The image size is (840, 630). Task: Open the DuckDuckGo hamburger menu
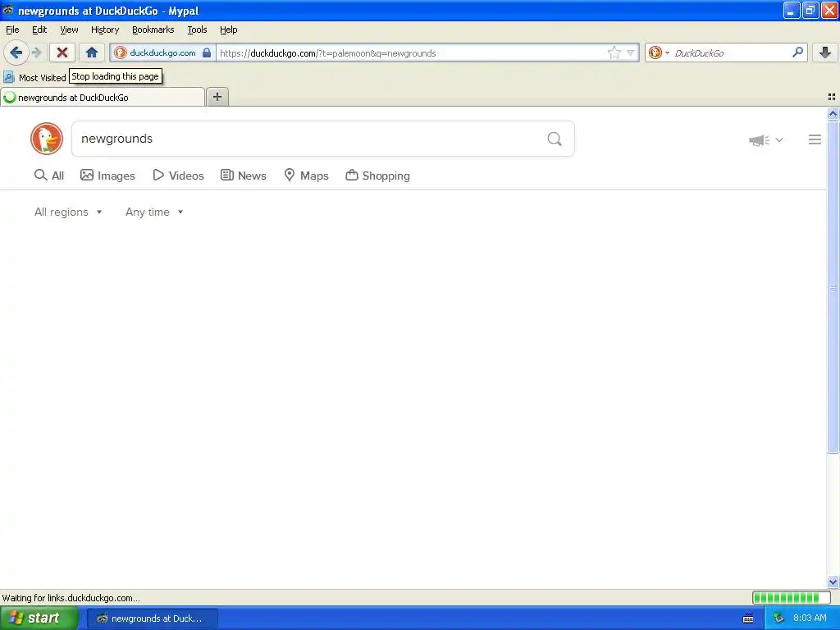tap(815, 139)
